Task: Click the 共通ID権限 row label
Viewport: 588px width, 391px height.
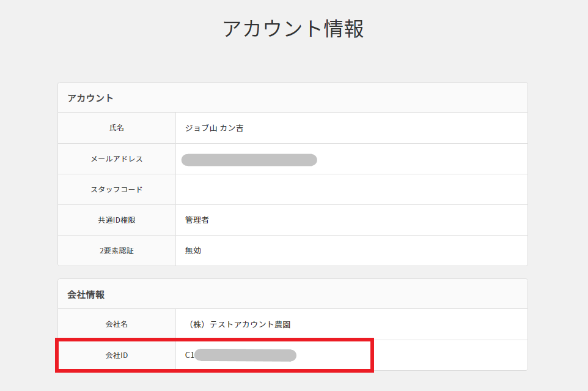Action: pyautogui.click(x=117, y=220)
